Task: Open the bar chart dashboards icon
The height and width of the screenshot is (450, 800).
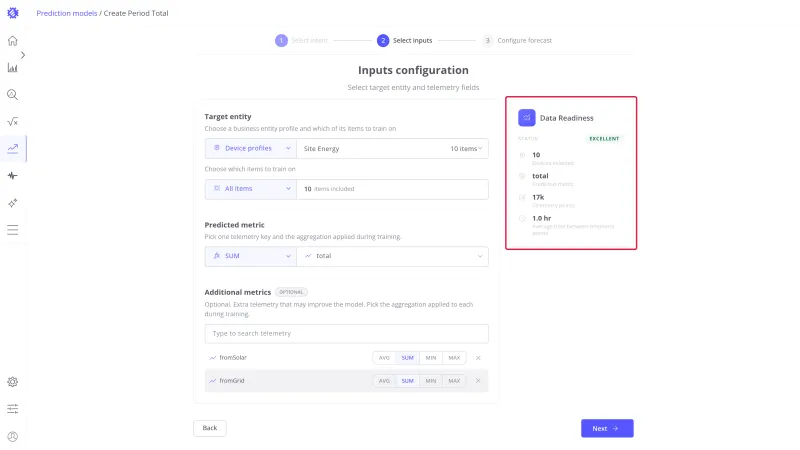Action: 13,68
